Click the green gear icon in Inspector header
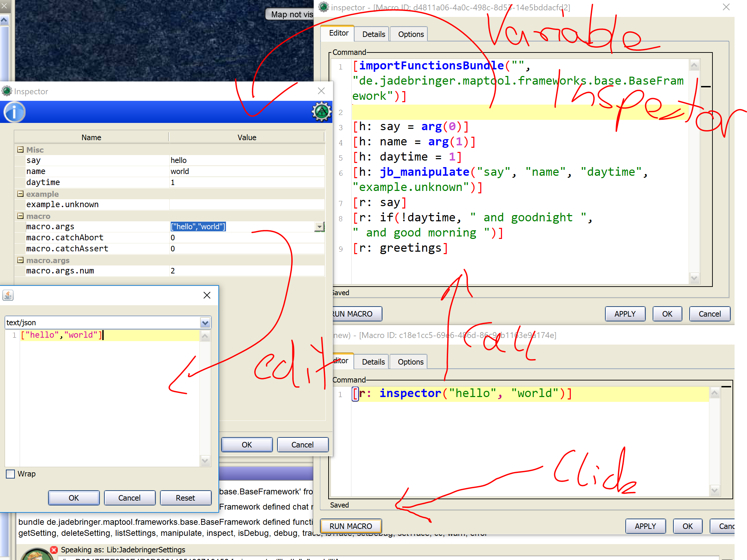 point(321,112)
